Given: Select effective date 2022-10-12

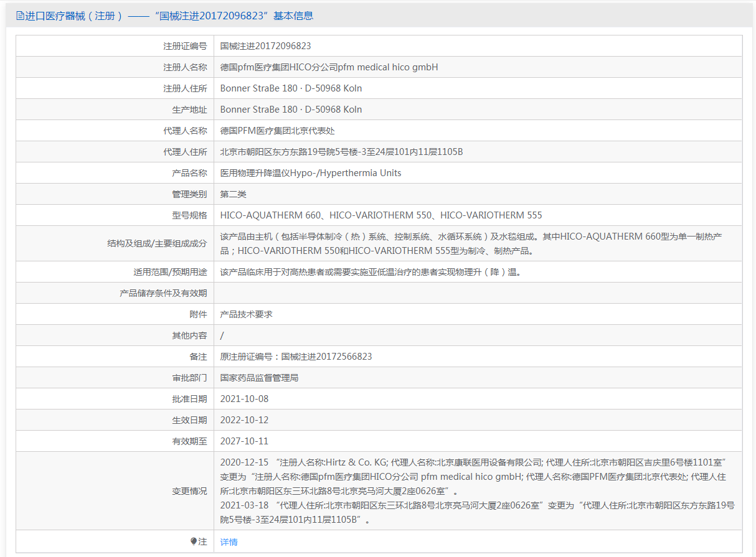Looking at the screenshot, I should click(x=245, y=420).
